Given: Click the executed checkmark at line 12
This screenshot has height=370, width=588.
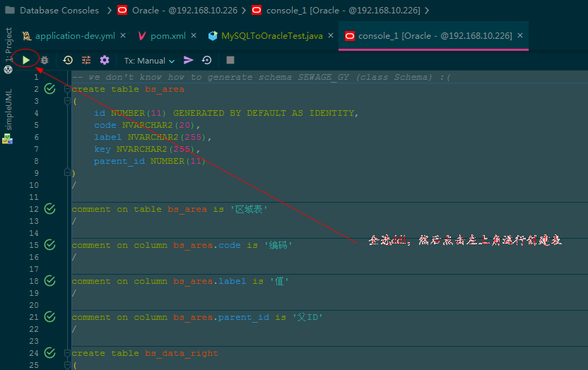Looking at the screenshot, I should [50, 208].
